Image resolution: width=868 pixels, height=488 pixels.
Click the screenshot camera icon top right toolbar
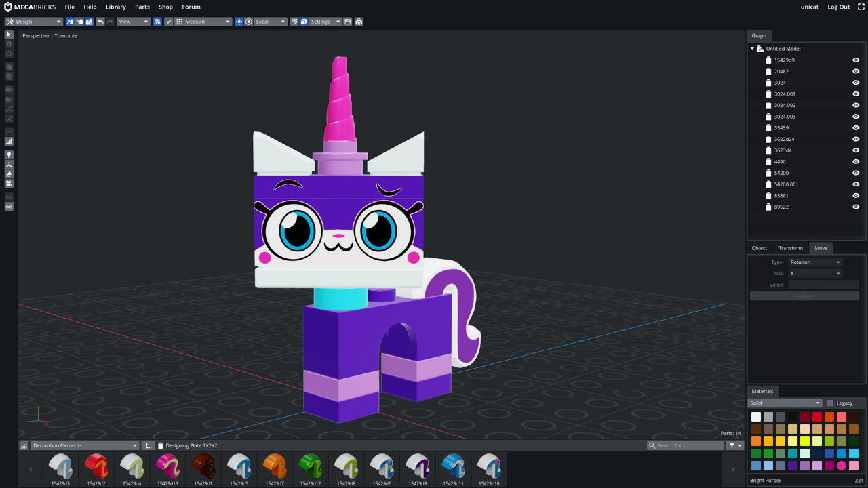pos(359,21)
